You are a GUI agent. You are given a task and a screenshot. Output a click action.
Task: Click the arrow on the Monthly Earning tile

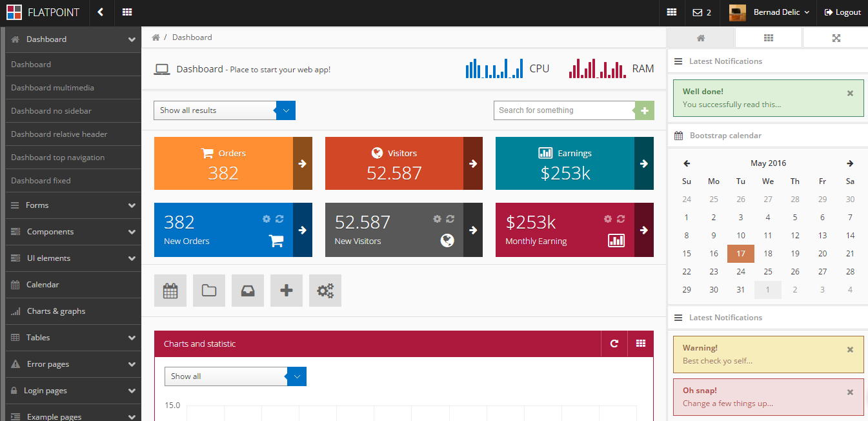coord(644,230)
